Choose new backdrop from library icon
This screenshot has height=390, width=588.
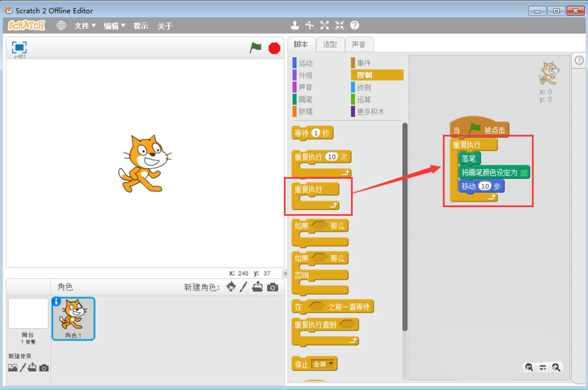coord(13,368)
